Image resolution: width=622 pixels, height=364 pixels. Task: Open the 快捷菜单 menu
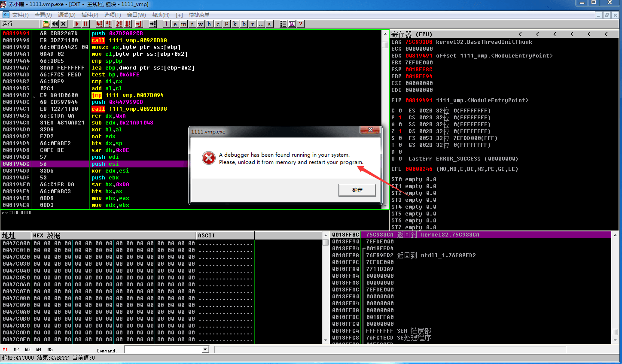[x=199, y=15]
